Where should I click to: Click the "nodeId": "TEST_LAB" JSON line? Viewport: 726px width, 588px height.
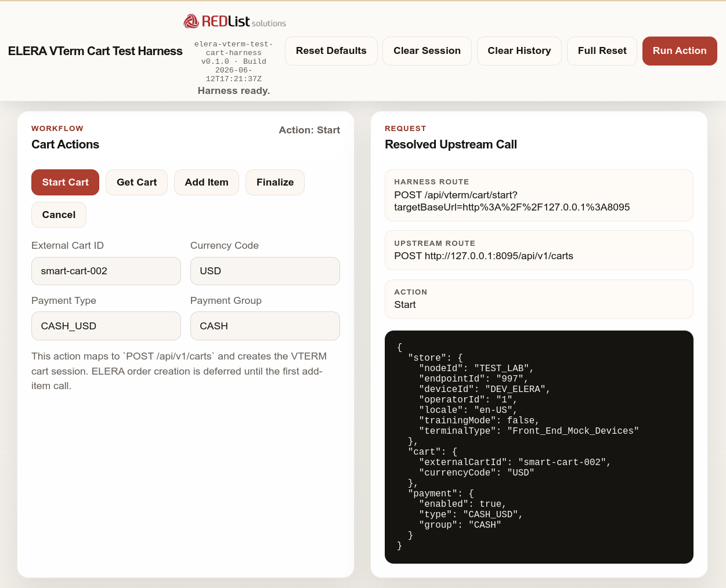[476, 368]
